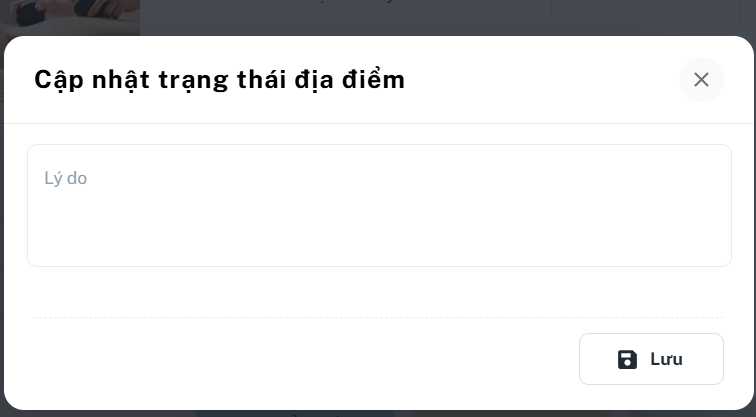Dismiss the modal with the X icon
This screenshot has width=756, height=417.
click(x=701, y=80)
